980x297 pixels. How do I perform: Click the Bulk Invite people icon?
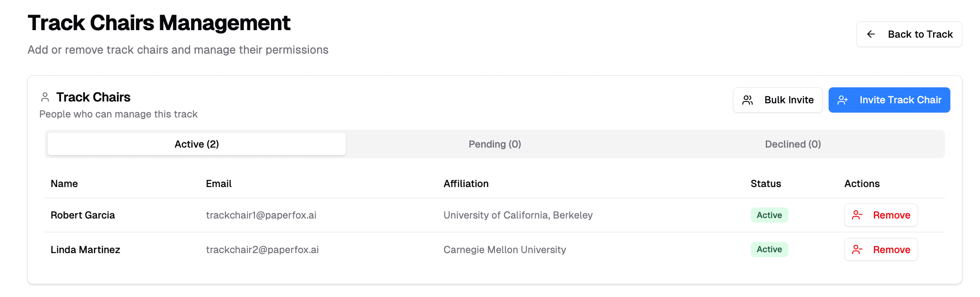point(748,100)
